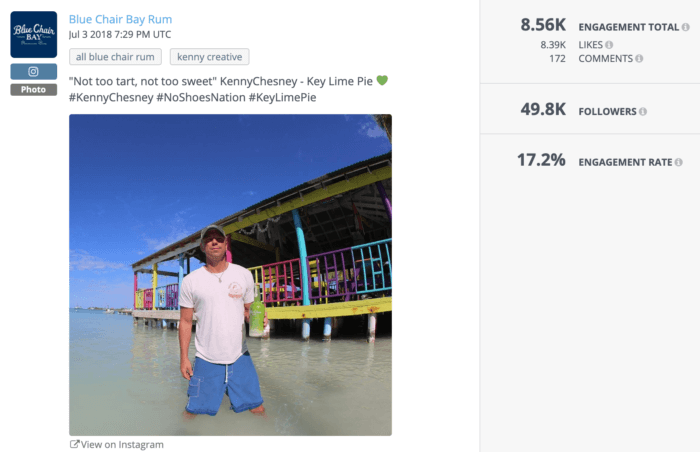Select the 'kenny creative' tag
Viewport: 700px width, 452px height.
click(x=209, y=57)
